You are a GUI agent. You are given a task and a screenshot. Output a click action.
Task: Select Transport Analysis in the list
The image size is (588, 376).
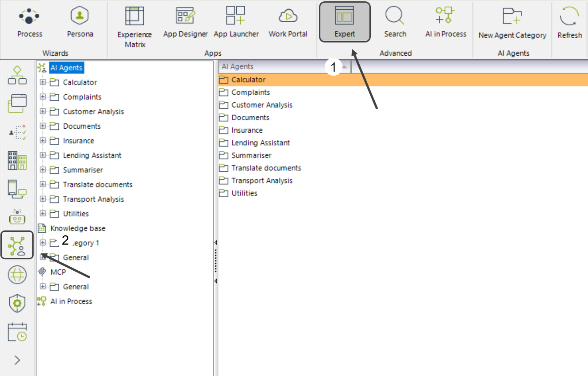pos(261,180)
